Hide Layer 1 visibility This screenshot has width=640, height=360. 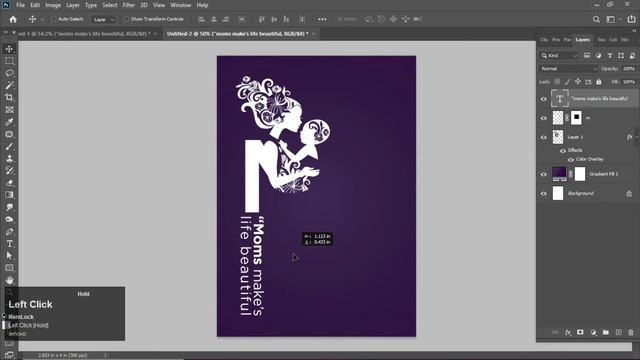pos(543,137)
